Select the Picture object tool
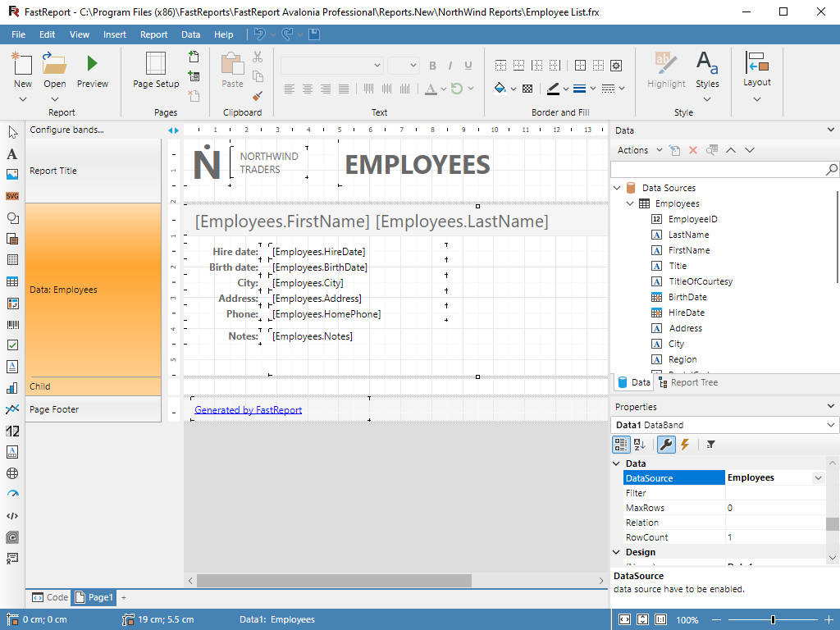The width and height of the screenshot is (840, 630). 12,175
